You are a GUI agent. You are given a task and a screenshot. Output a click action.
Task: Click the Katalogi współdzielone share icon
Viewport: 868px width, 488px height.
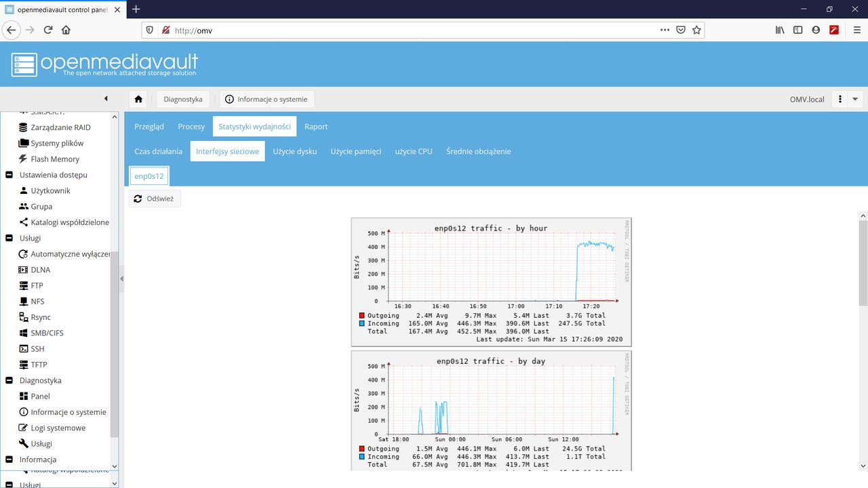point(24,222)
